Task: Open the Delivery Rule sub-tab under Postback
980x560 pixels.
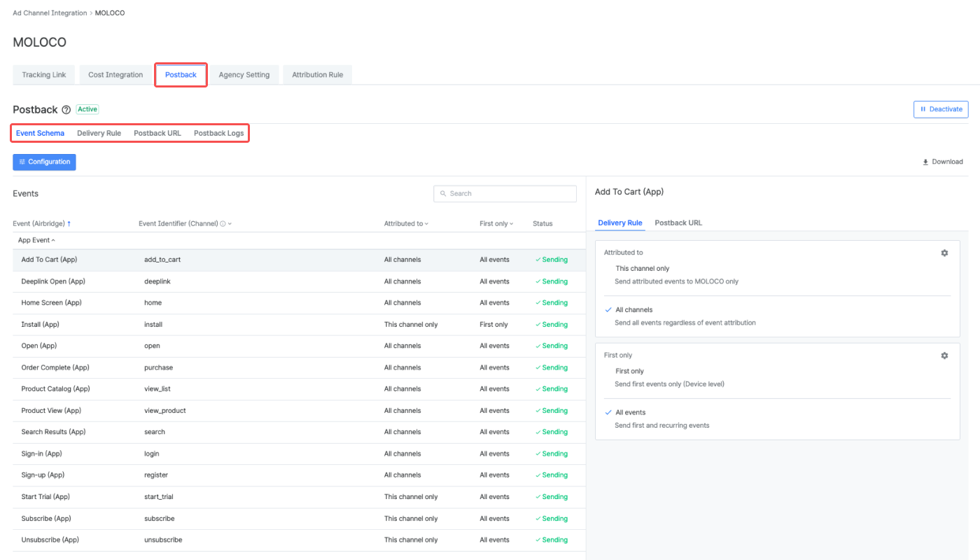Action: pyautogui.click(x=99, y=133)
